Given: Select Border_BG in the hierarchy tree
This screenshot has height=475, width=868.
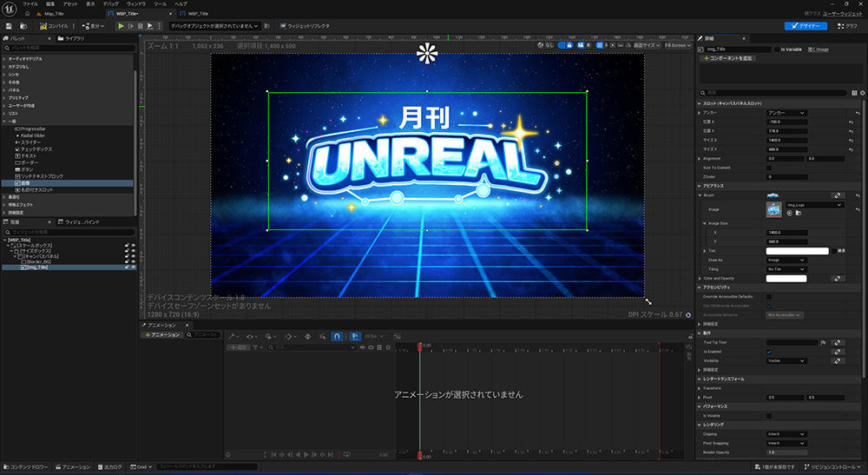Looking at the screenshot, I should (37, 261).
